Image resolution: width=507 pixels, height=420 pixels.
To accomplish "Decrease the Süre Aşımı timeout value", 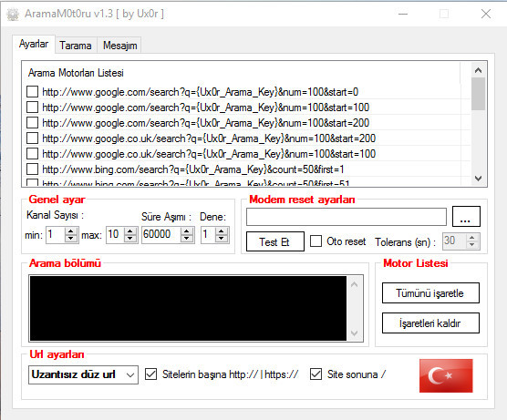I will click(187, 239).
